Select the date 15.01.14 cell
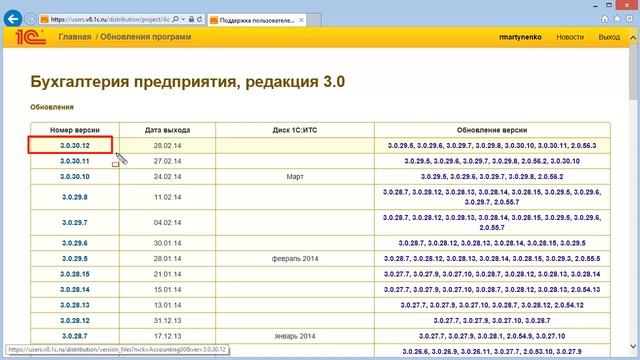Image resolution: width=640 pixels, height=360 pixels. [x=167, y=290]
